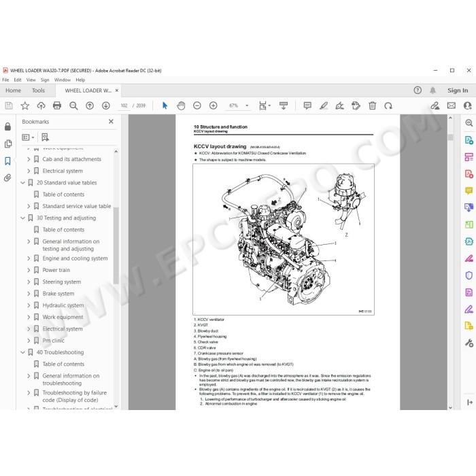
Task: Click the delete trash icon
Action: [x=372, y=105]
